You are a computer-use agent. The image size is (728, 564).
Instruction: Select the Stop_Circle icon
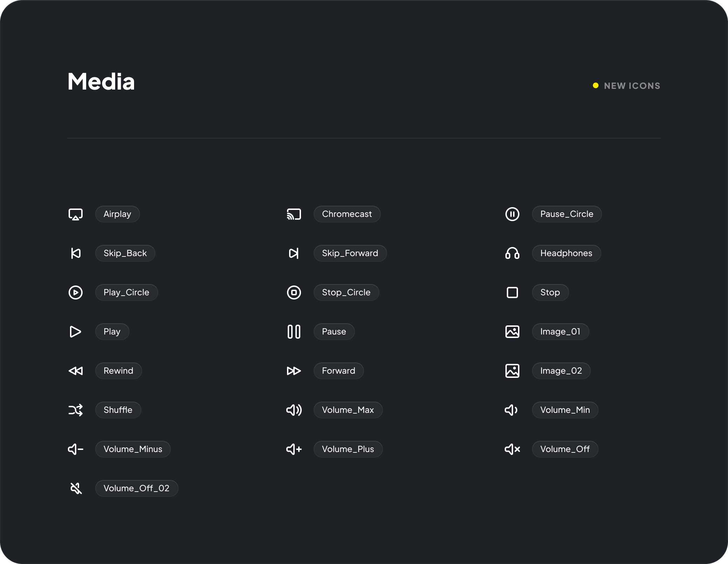[294, 292]
